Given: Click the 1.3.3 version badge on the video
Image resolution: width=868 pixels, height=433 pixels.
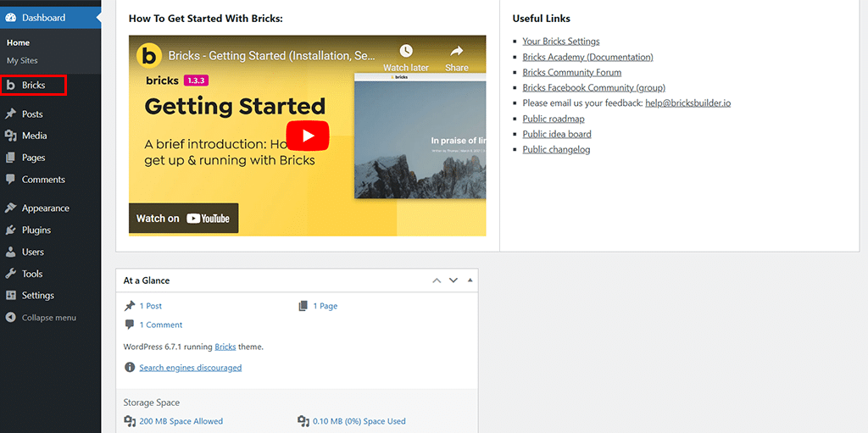Looking at the screenshot, I should [196, 80].
